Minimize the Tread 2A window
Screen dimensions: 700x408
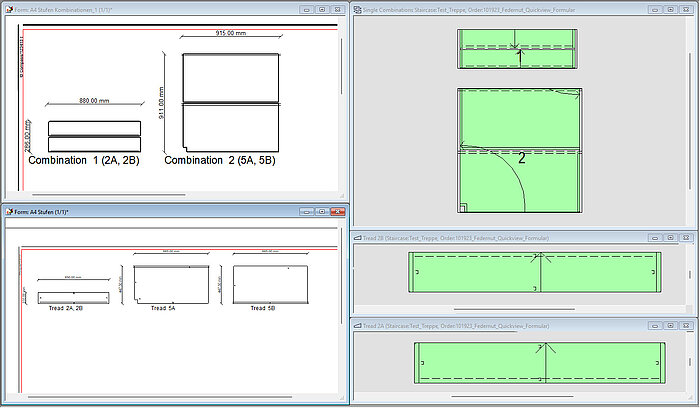655,326
